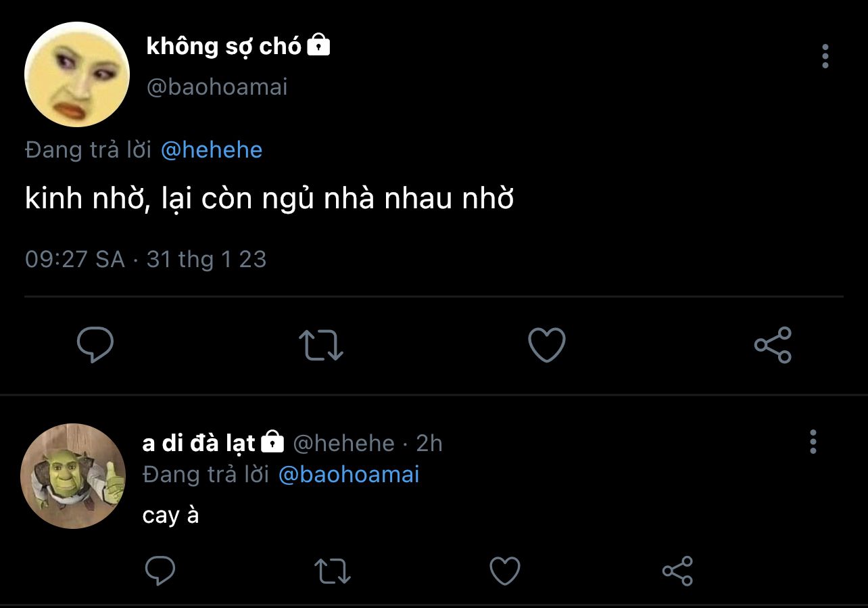The width and height of the screenshot is (868, 608).
Task: Click the 09:27 SA · 31 thg 1 23 timestamp
Action: (x=146, y=259)
